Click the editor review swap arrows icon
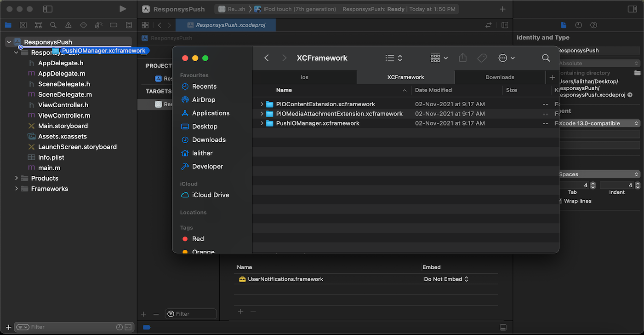 coord(489,25)
